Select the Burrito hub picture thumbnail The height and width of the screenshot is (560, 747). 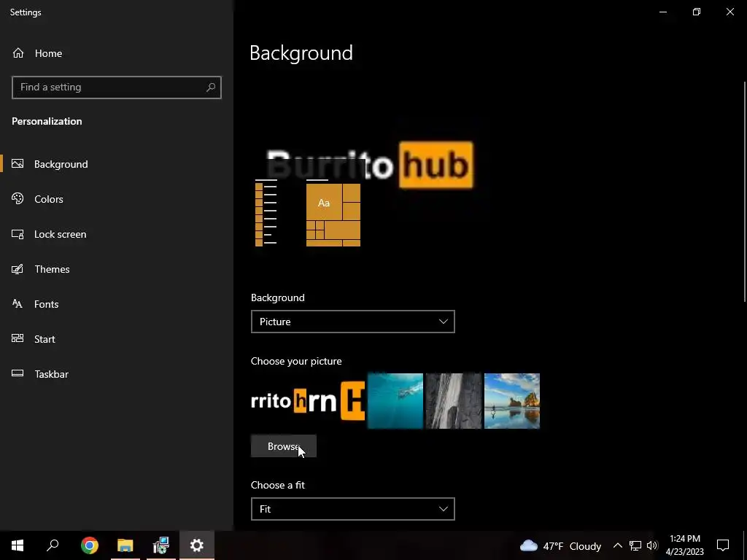tap(279, 401)
